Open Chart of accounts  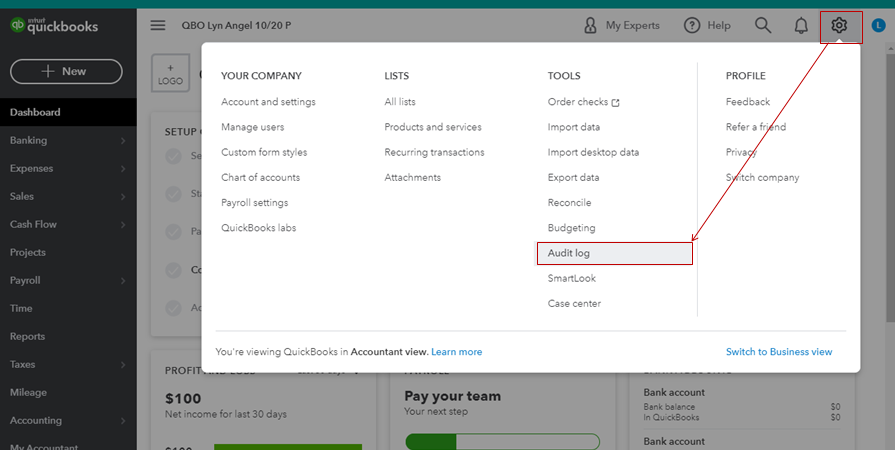point(260,177)
